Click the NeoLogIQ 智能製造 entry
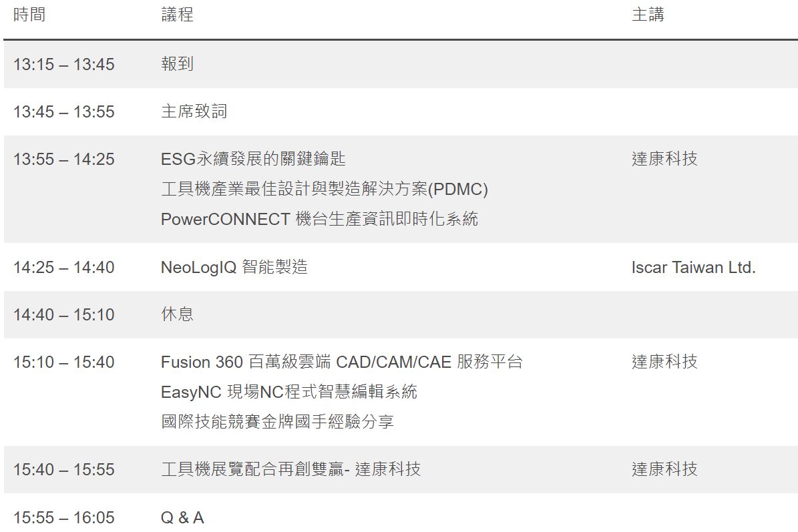This screenshot has width=798, height=532. [x=234, y=267]
